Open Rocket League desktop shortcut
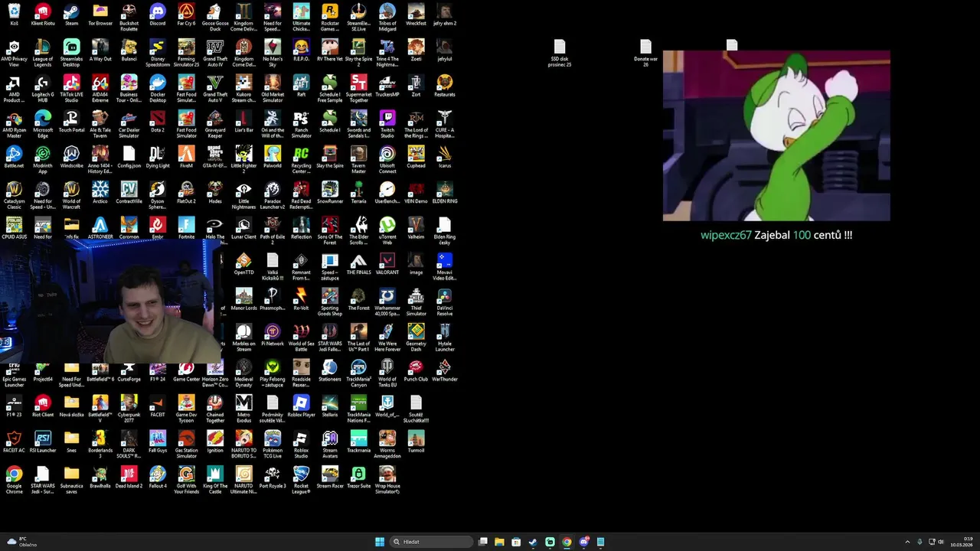The height and width of the screenshot is (551, 980). [x=301, y=480]
